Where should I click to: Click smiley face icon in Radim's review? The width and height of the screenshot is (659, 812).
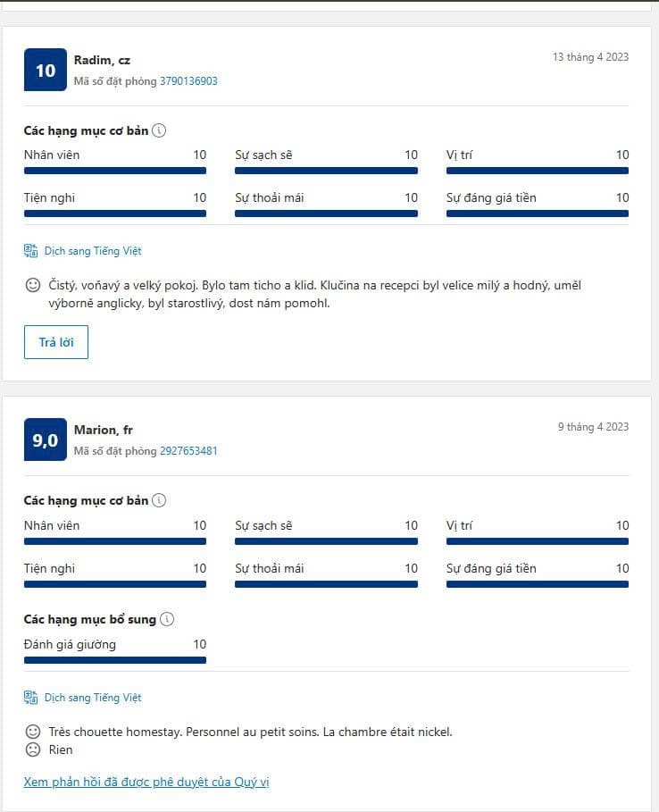[x=33, y=286]
